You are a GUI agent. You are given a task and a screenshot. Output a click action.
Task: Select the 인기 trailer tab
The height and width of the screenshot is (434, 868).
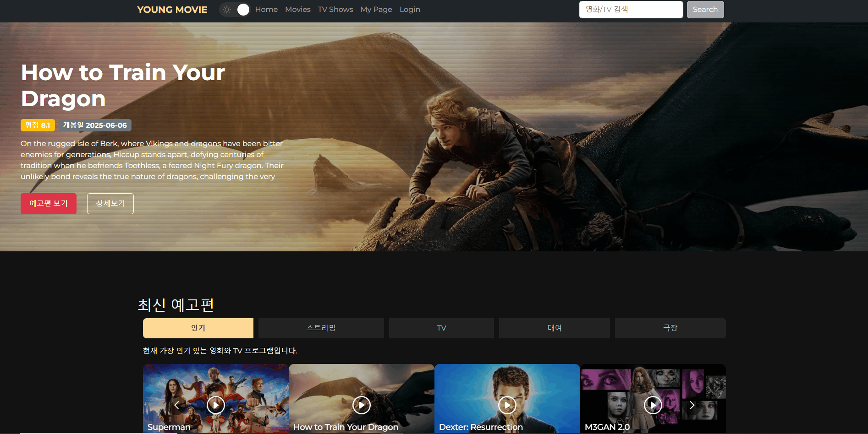click(198, 328)
